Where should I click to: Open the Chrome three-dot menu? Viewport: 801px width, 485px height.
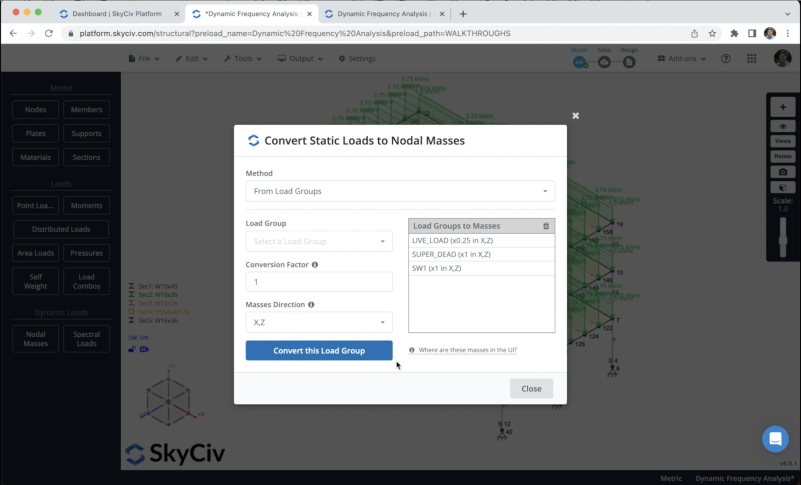(788, 33)
